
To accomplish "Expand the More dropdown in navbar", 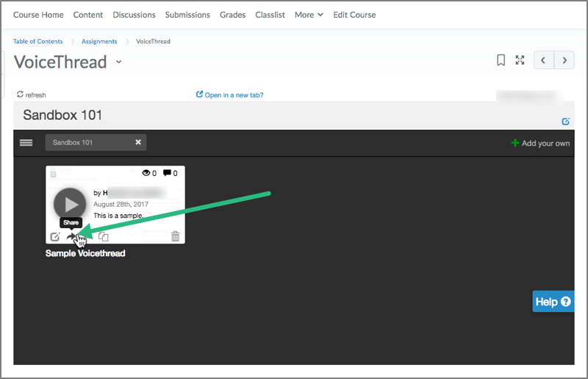I will click(309, 15).
